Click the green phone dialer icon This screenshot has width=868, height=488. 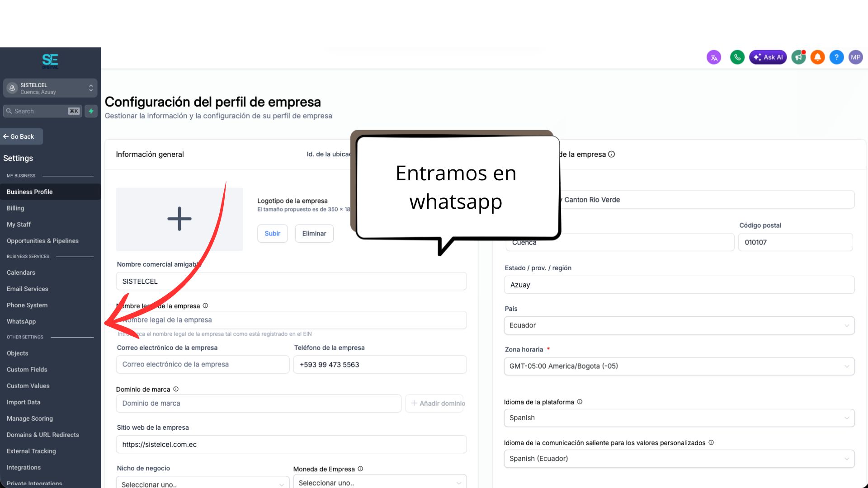pos(737,57)
